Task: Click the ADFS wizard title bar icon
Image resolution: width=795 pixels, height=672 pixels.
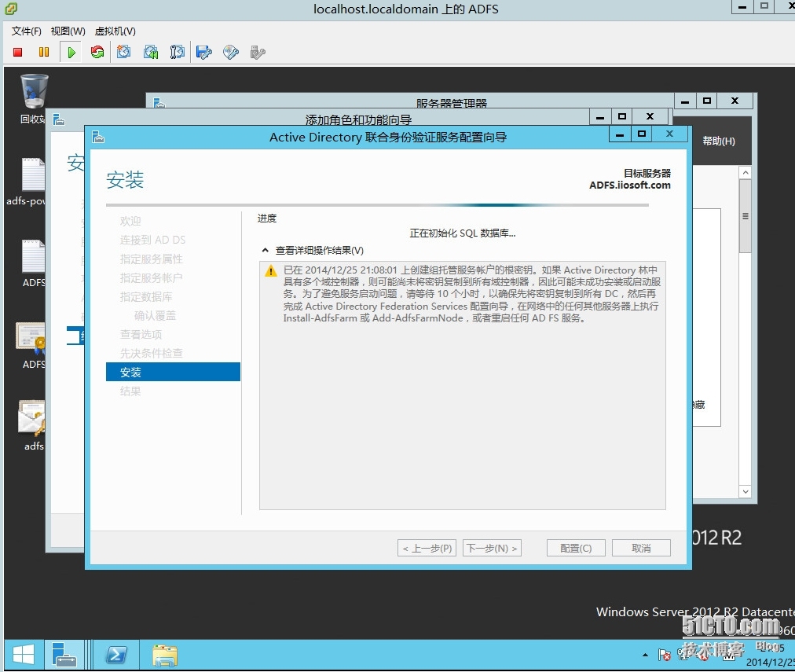Action: [x=98, y=137]
